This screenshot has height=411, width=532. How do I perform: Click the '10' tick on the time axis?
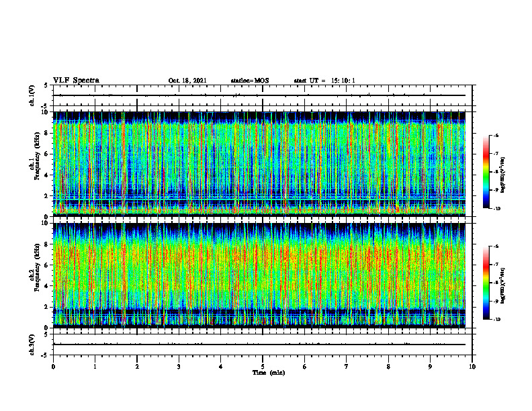(472, 367)
